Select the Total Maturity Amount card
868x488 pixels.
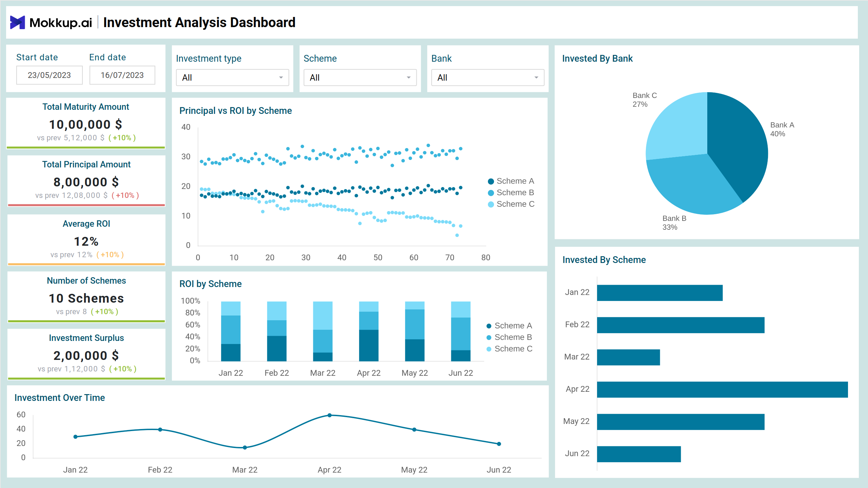tap(86, 123)
